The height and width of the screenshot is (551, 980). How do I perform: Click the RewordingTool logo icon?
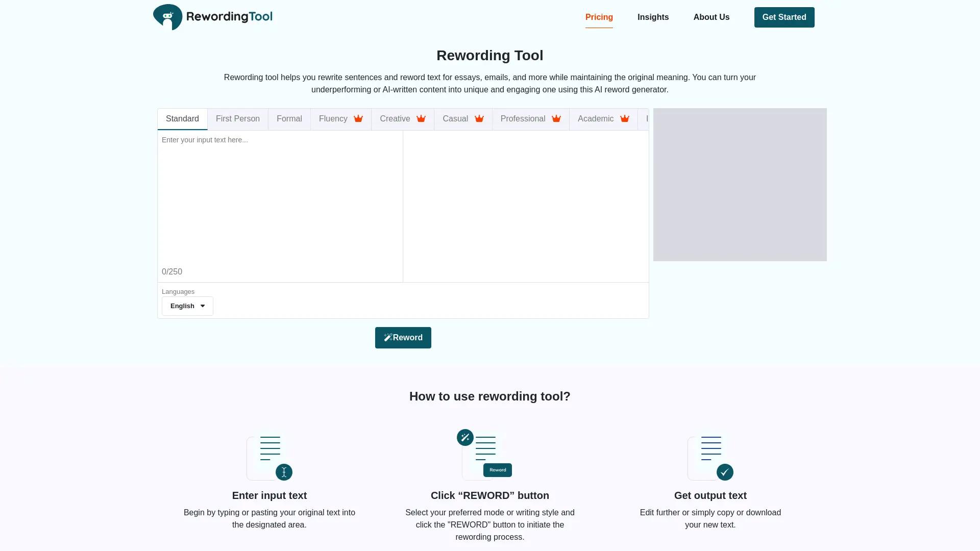[167, 17]
